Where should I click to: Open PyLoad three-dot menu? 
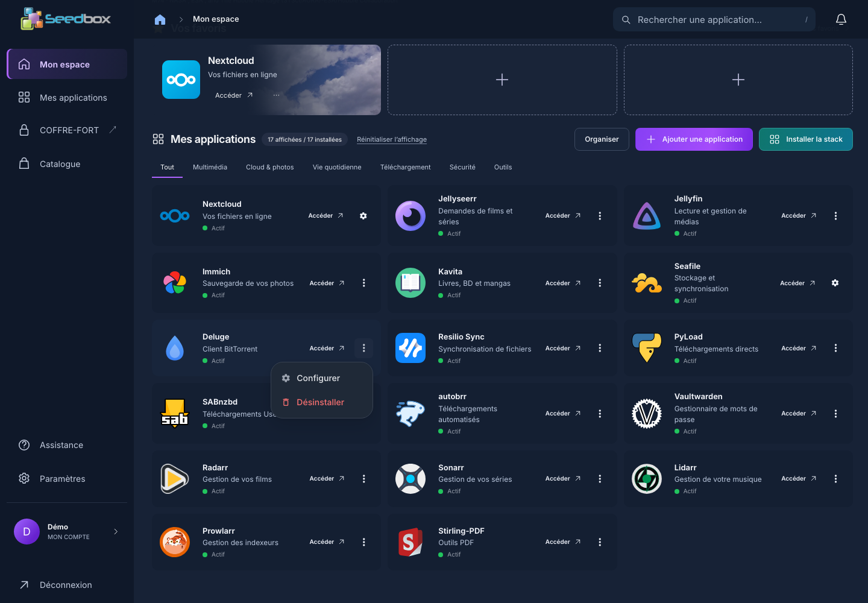point(835,348)
